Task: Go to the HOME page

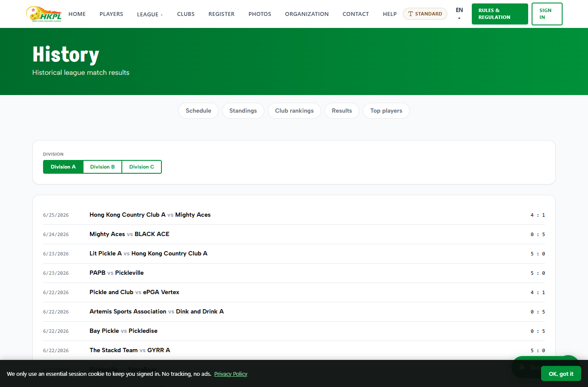Action: [x=77, y=14]
